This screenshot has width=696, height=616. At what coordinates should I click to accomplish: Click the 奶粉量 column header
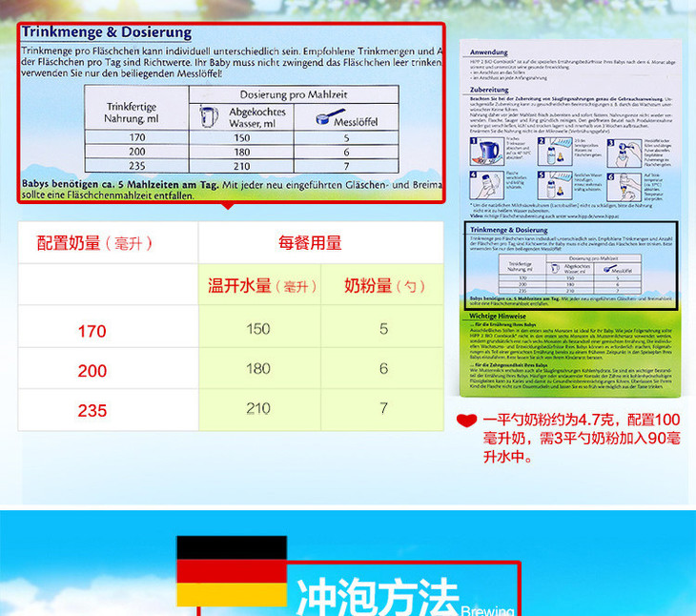coord(384,286)
